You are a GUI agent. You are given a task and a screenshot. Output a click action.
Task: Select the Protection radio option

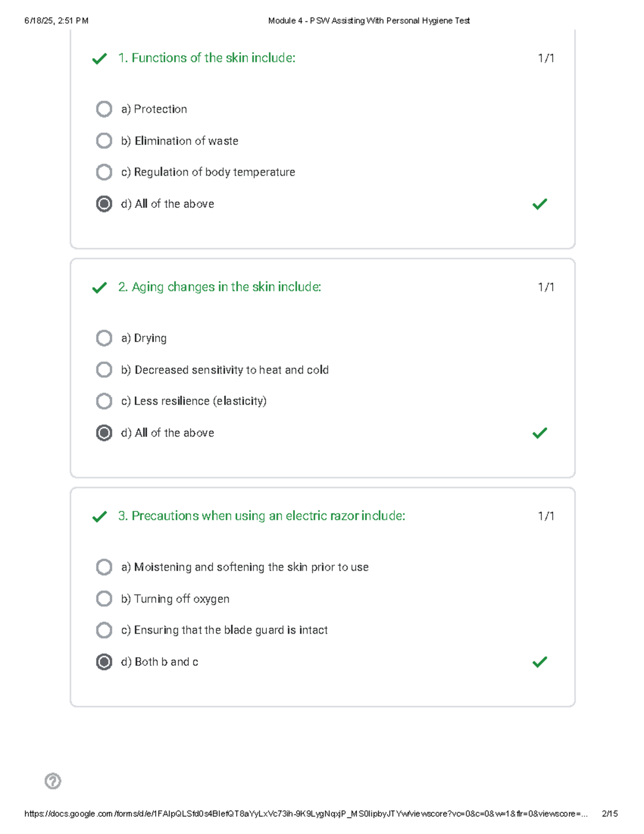104,109
